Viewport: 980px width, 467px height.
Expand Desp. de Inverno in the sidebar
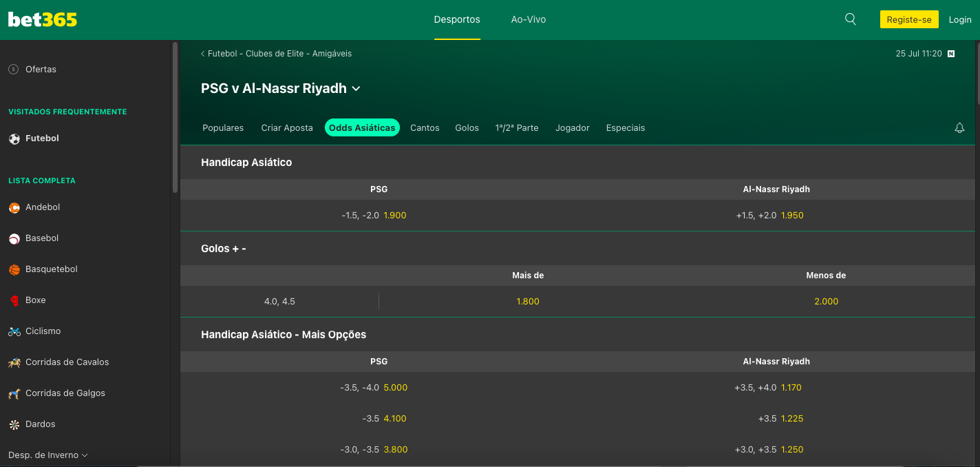pyautogui.click(x=48, y=455)
